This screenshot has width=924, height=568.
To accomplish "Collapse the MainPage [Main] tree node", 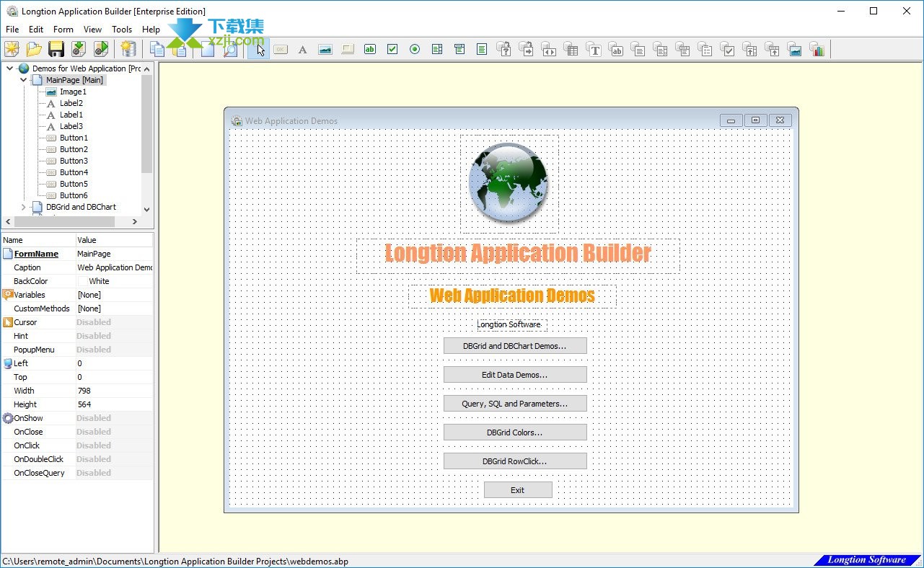I will pos(24,80).
